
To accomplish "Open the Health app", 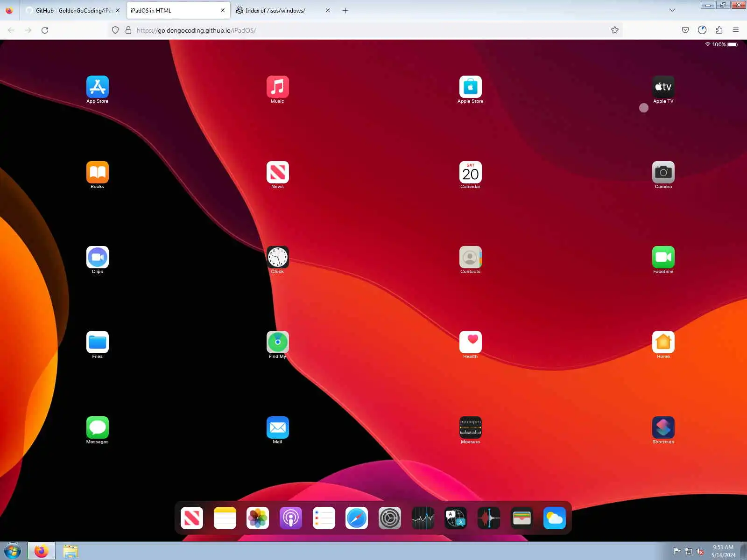I will coord(471,342).
